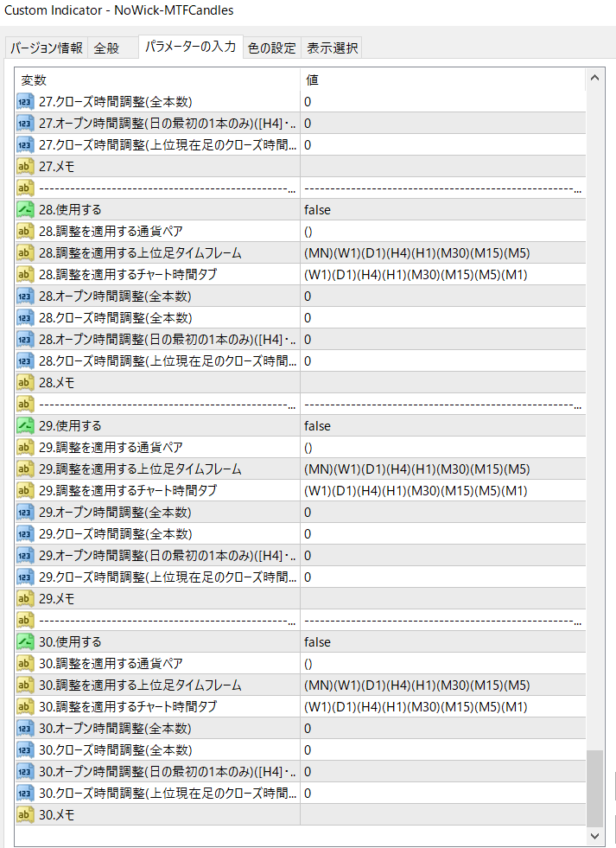Viewport: 616px width, 848px height.
Task: Click the boolean icon beside 29.使用する
Action: (x=25, y=425)
